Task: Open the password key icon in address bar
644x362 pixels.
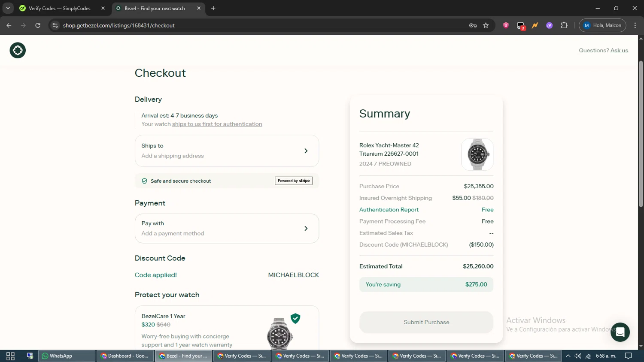Action: (473, 25)
